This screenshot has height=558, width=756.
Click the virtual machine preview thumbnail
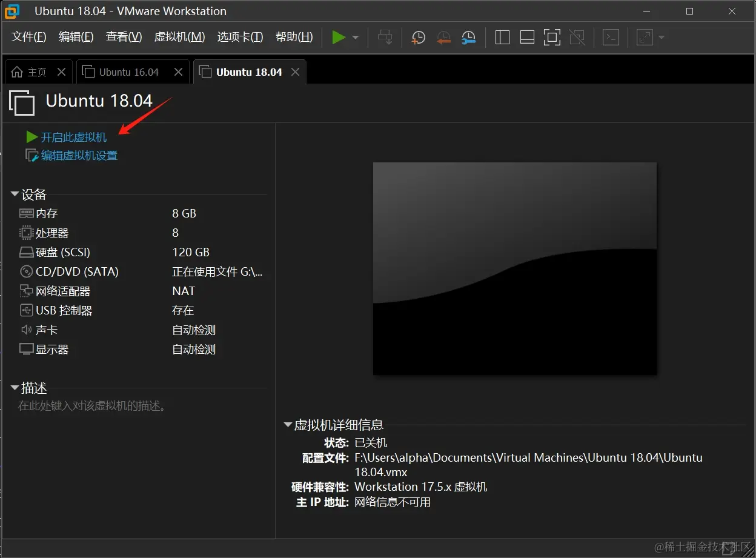tap(515, 268)
